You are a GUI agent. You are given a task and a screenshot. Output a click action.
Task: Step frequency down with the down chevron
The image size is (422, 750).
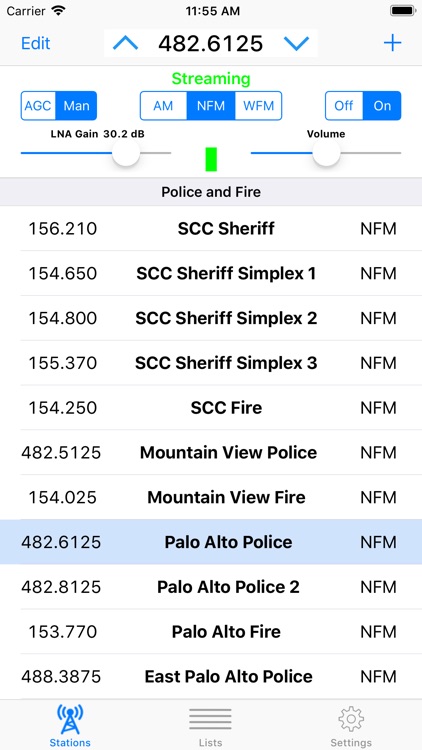[x=297, y=44]
